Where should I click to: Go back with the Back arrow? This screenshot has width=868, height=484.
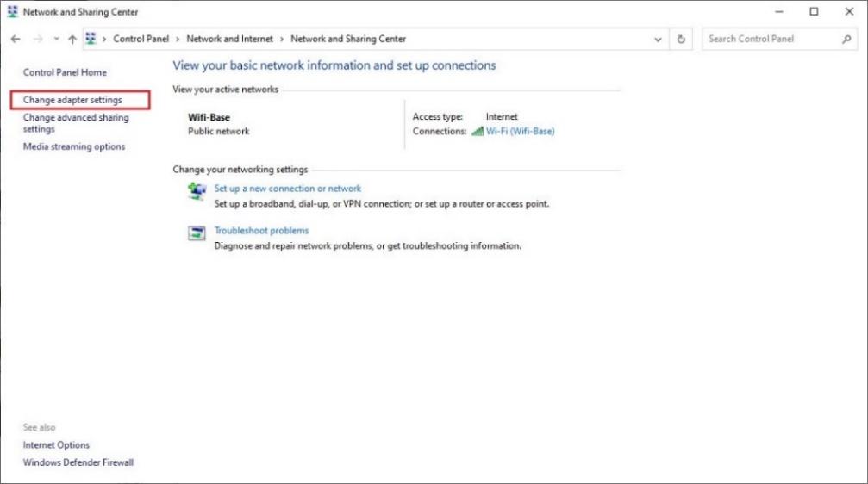tap(16, 39)
